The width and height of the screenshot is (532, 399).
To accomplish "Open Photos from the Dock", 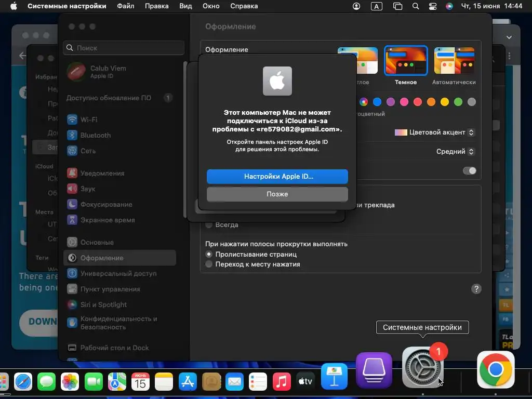I will pos(70,382).
